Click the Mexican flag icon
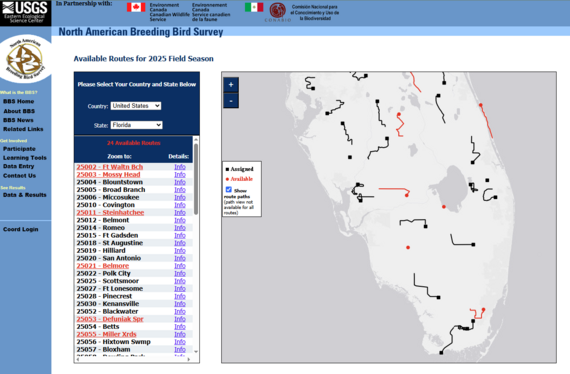The width and height of the screenshot is (570, 374). coord(254,7)
